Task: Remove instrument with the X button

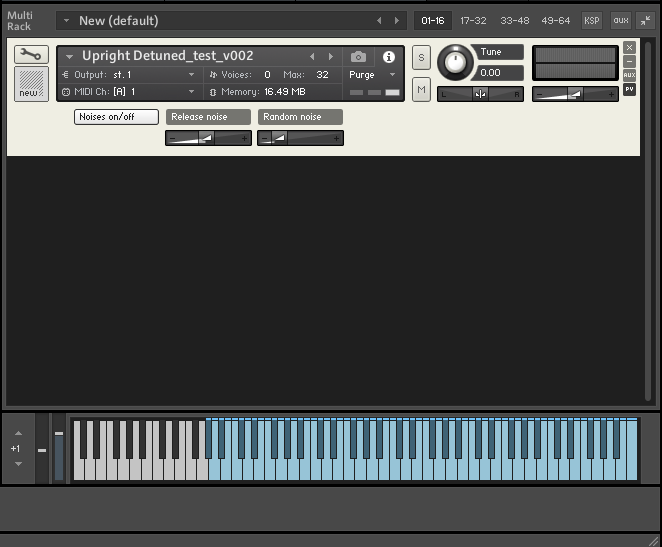Action: pyautogui.click(x=629, y=47)
